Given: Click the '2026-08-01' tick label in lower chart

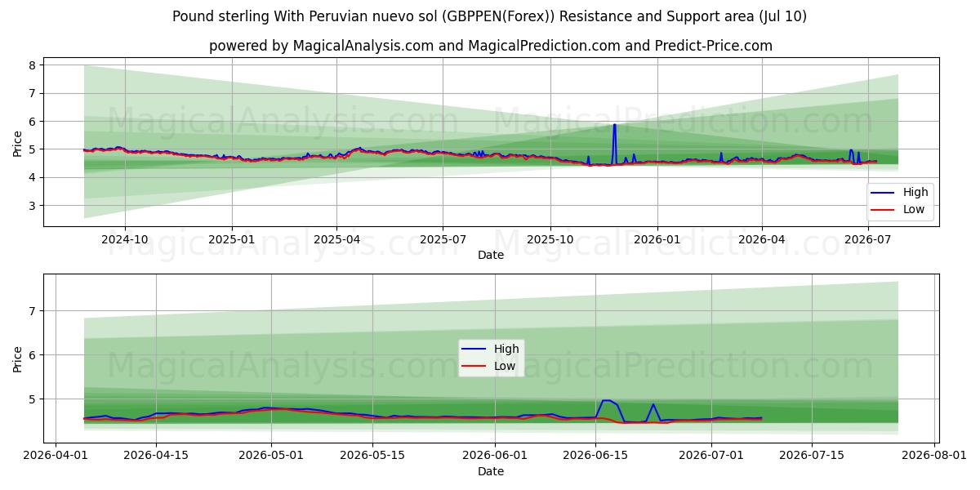Looking at the screenshot, I should pyautogui.click(x=935, y=455).
